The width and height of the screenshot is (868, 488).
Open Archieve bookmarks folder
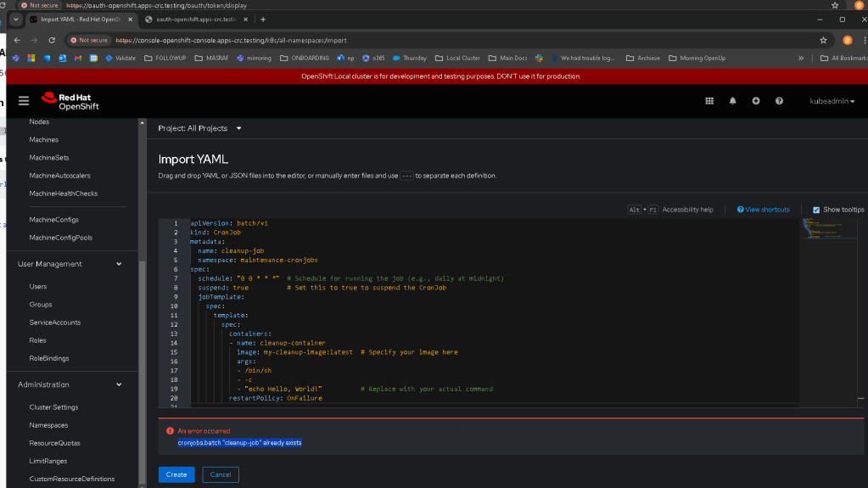click(x=642, y=59)
